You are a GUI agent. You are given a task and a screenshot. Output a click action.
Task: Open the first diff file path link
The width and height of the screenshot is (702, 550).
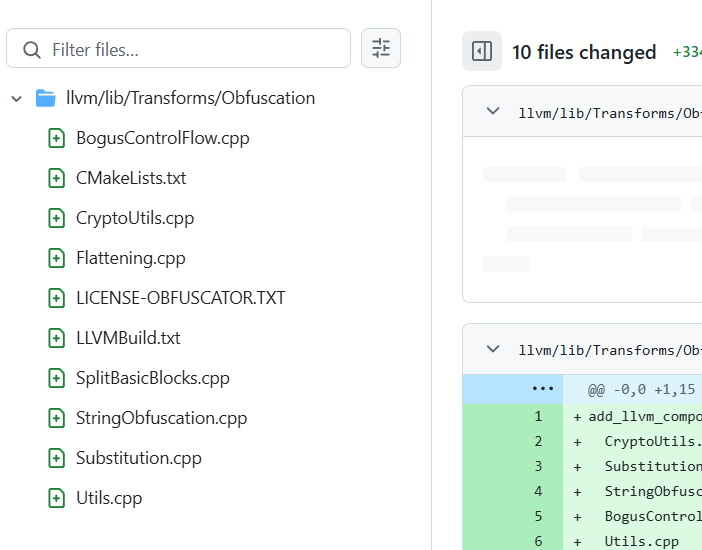click(x=610, y=113)
